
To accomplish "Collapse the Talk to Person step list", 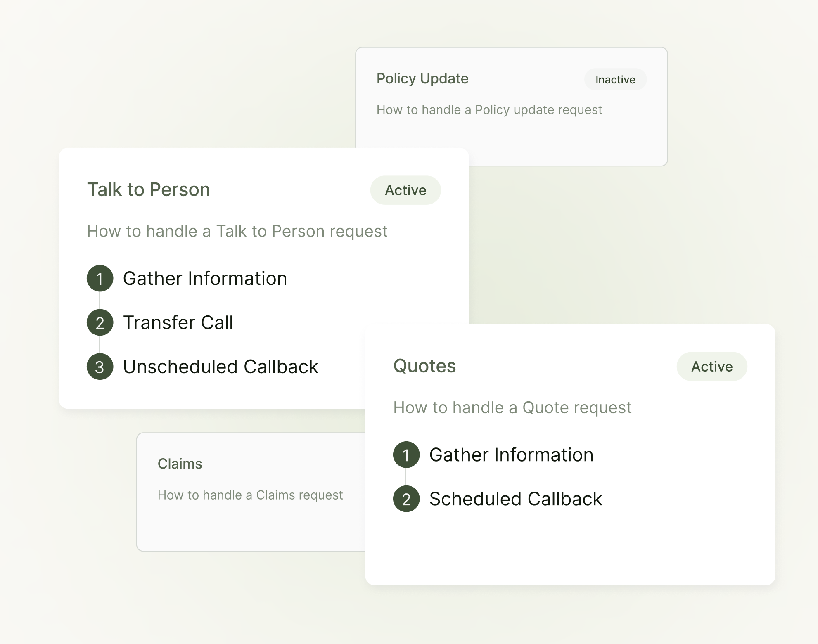I will (x=148, y=189).
